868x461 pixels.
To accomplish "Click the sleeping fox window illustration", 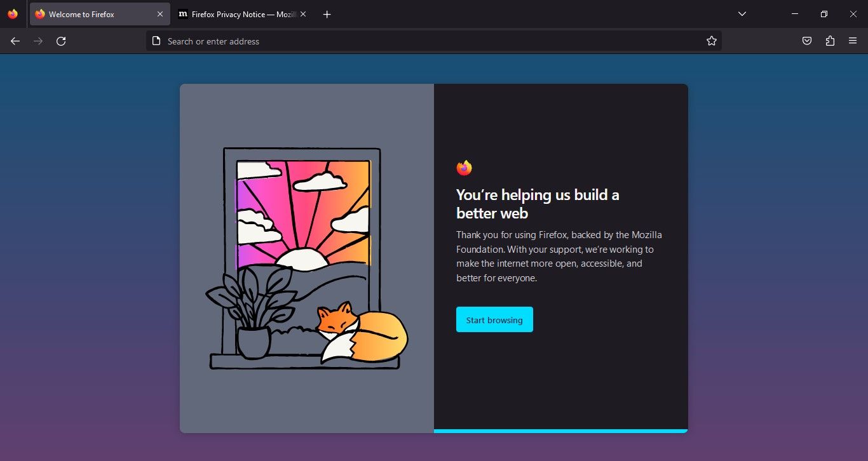I will (x=305, y=259).
